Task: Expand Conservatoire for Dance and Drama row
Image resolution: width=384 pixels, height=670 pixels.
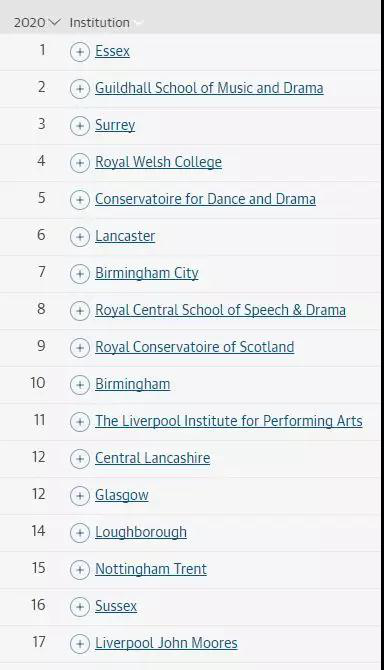Action: click(x=80, y=200)
